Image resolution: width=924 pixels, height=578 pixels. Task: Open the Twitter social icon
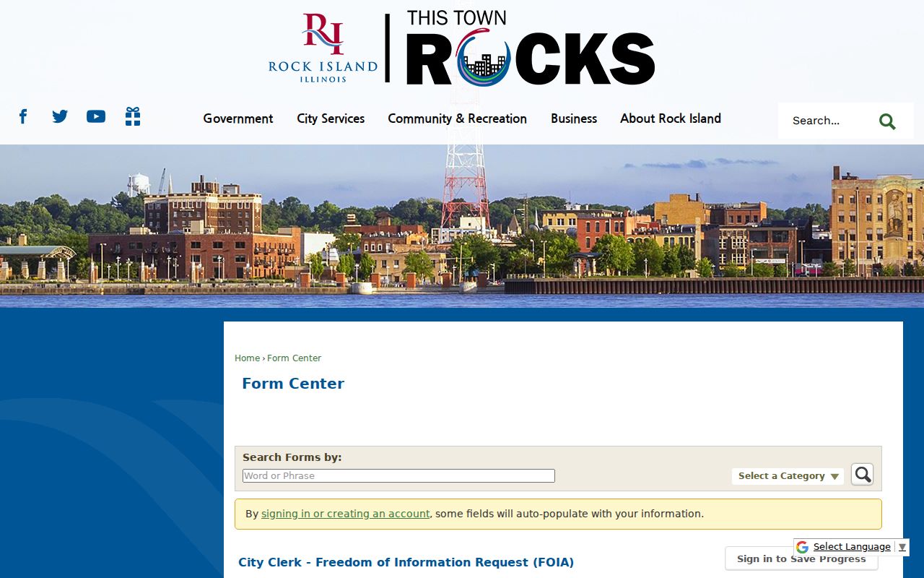click(60, 116)
